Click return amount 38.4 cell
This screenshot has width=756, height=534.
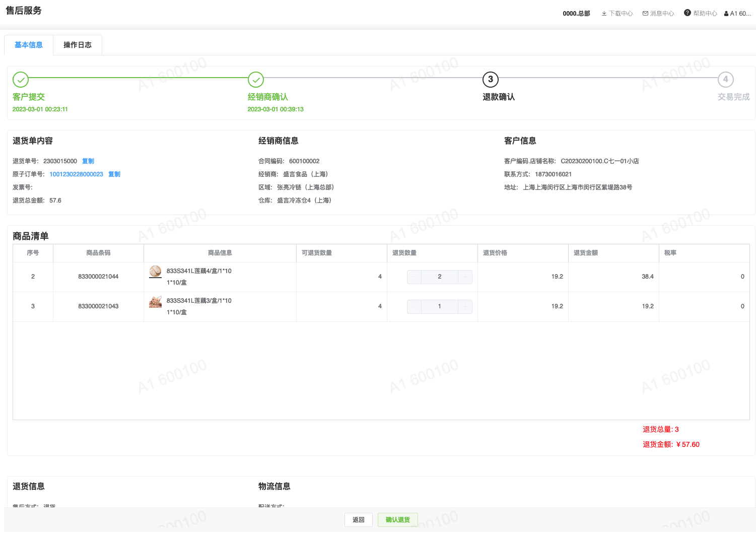coord(613,277)
